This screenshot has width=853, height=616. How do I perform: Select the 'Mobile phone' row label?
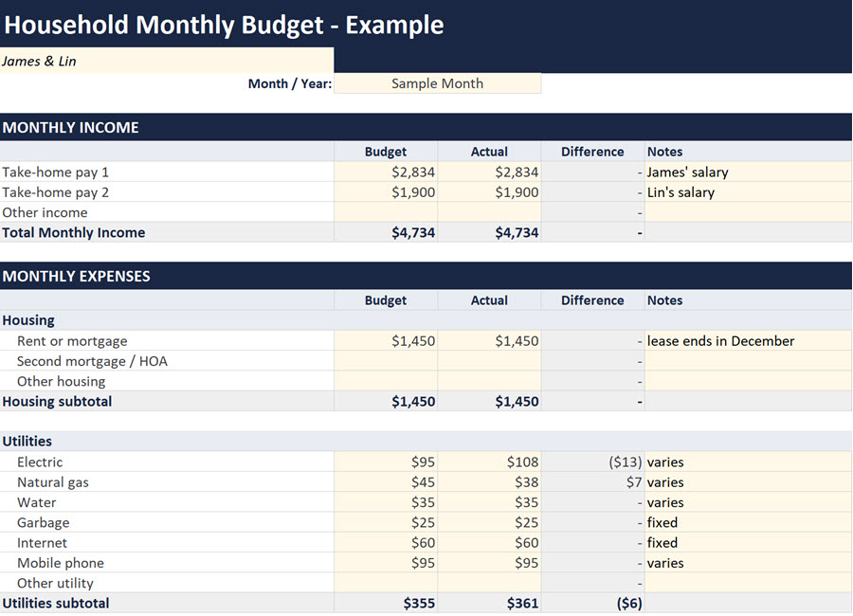click(x=61, y=563)
